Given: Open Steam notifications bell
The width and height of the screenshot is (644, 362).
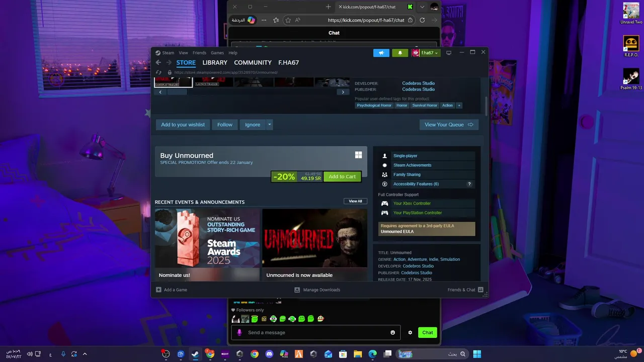Looking at the screenshot, I should [x=400, y=53].
